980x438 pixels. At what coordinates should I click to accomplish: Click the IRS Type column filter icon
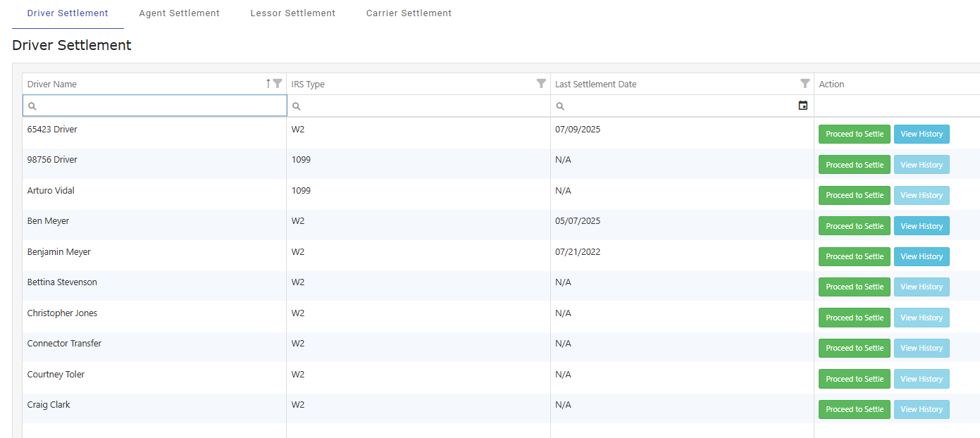point(541,84)
